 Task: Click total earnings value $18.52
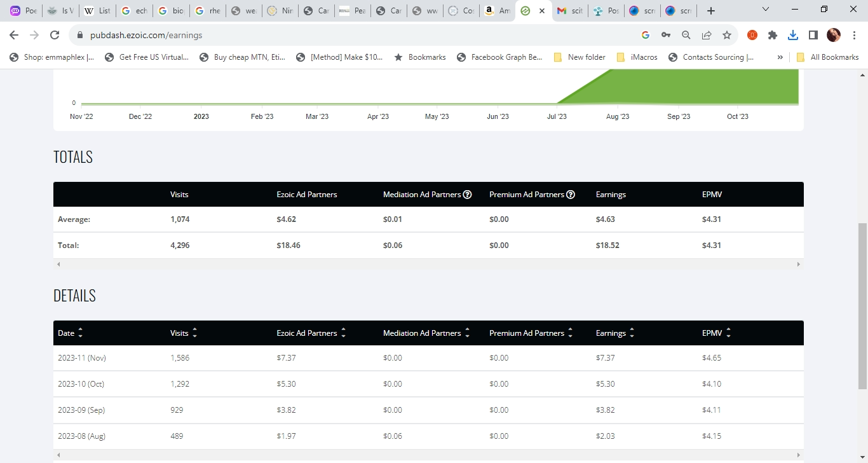[x=607, y=245]
